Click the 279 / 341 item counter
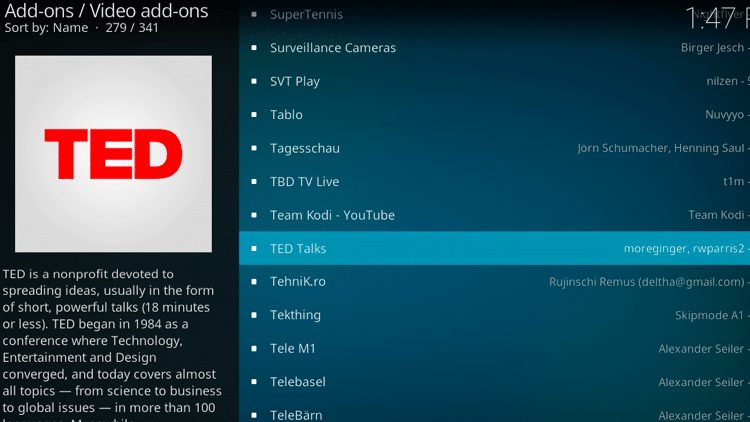This screenshot has width=750, height=422. tap(132, 28)
